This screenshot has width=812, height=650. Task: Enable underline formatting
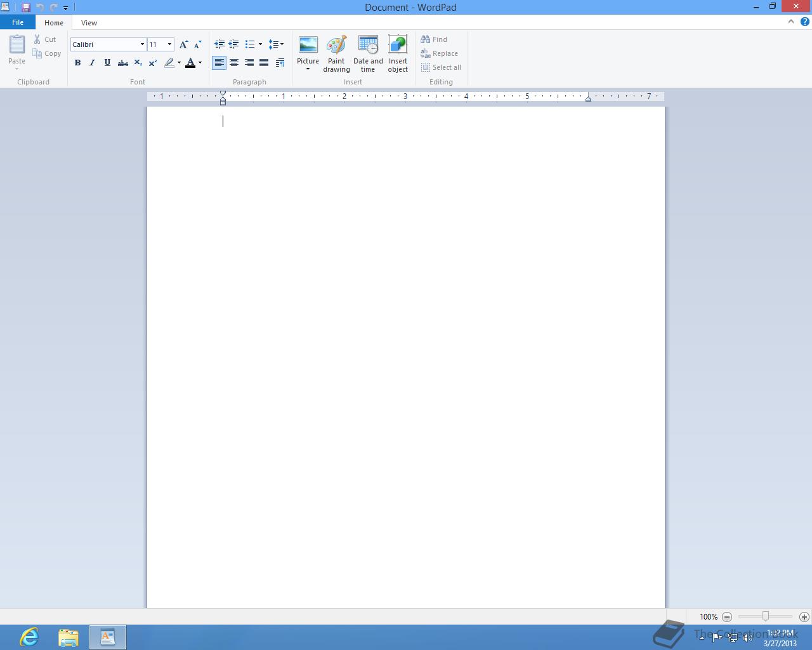[x=107, y=63]
